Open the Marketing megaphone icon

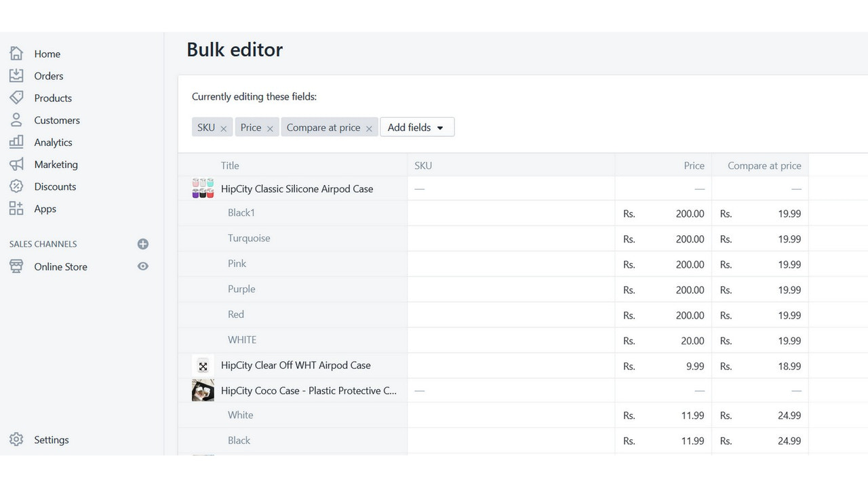click(x=16, y=164)
